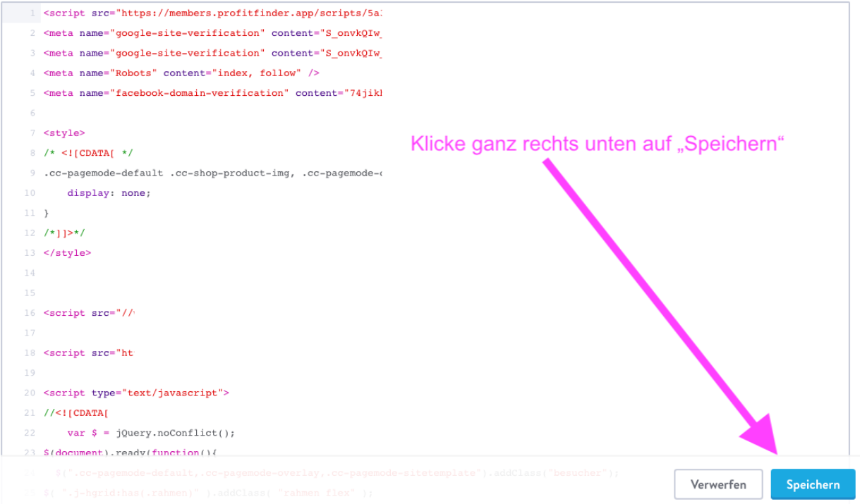Place cursor on the display: none; rule

tap(109, 193)
